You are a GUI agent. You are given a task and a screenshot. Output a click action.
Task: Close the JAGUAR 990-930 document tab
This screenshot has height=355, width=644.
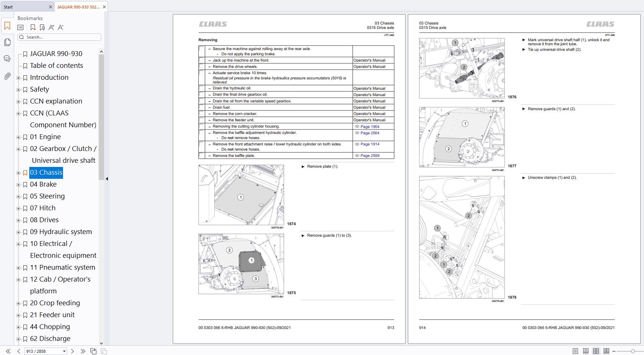(x=104, y=7)
